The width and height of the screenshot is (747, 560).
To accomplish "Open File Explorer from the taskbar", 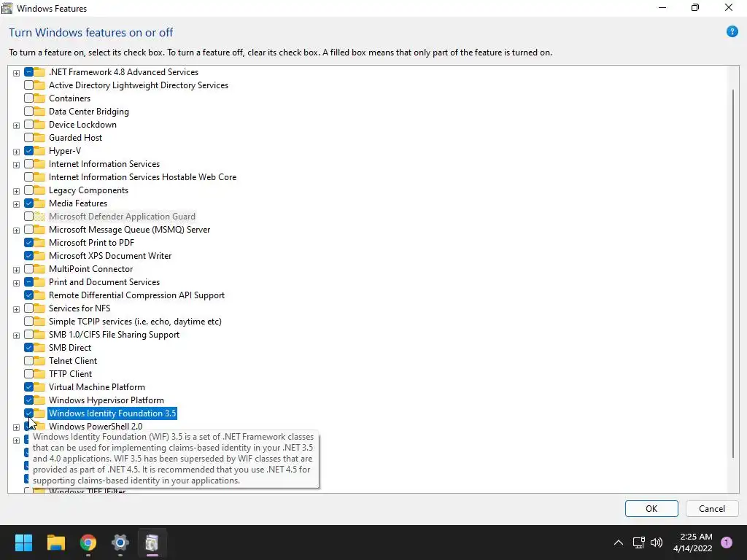I will [55, 542].
